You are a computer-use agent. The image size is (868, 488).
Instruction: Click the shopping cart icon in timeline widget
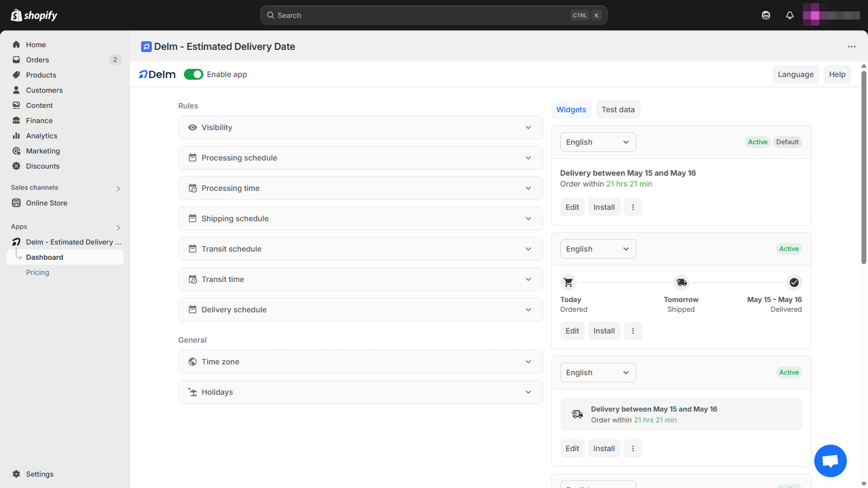pyautogui.click(x=568, y=282)
